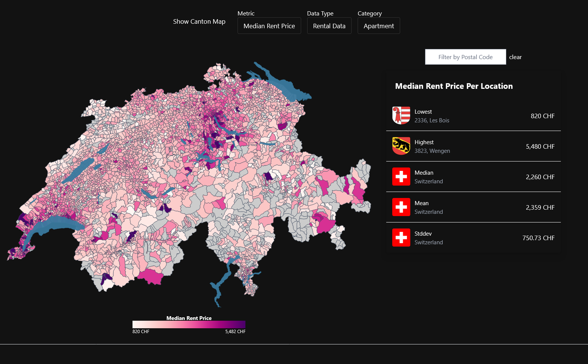Image resolution: width=588 pixels, height=364 pixels.
Task: Open the Category dropdown showing Apartment
Action: pos(379,26)
